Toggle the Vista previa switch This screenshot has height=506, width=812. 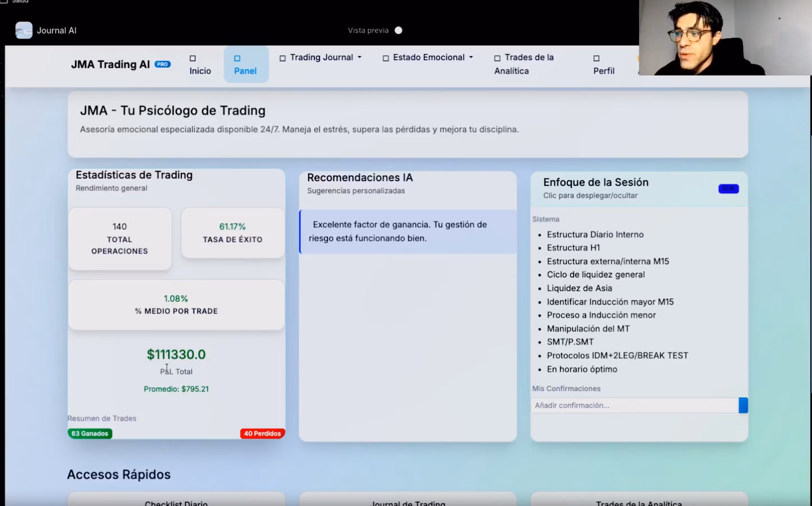[398, 31]
